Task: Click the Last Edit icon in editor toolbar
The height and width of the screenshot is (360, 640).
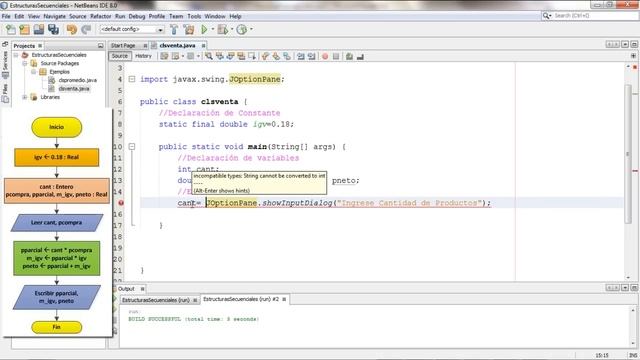Action: pos(164,56)
